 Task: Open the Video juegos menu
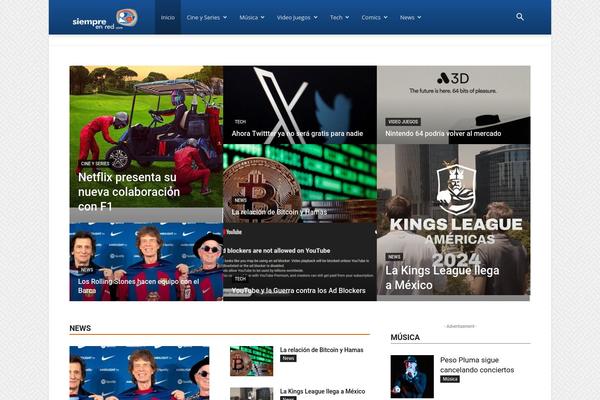click(x=297, y=17)
